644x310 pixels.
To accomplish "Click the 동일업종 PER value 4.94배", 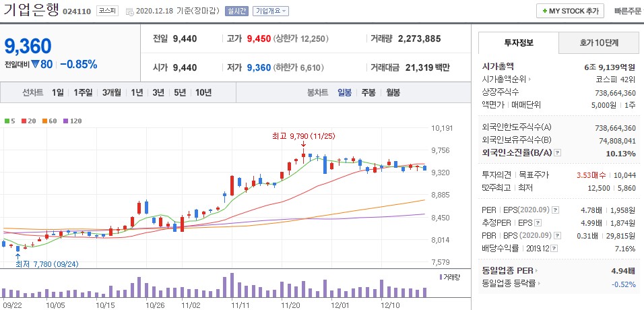I will pos(624,270).
